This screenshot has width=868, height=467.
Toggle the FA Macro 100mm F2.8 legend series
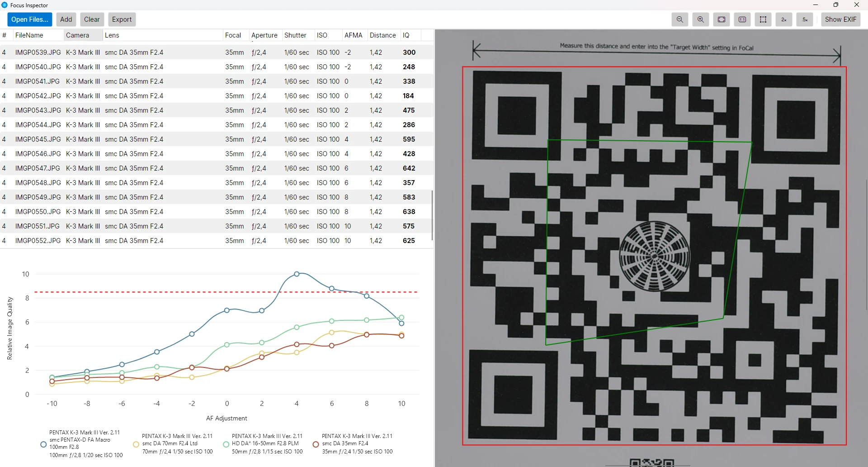43,444
